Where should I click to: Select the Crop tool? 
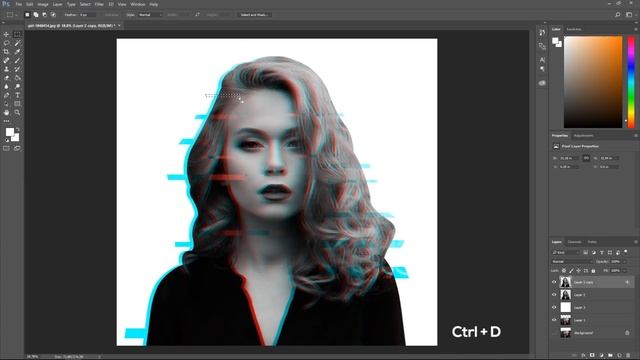click(x=6, y=51)
